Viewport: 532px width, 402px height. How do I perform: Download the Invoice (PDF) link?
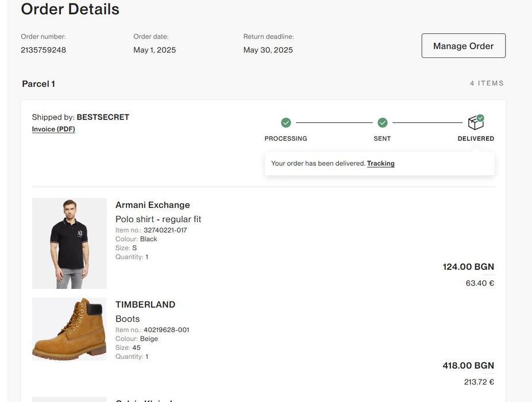pos(53,129)
